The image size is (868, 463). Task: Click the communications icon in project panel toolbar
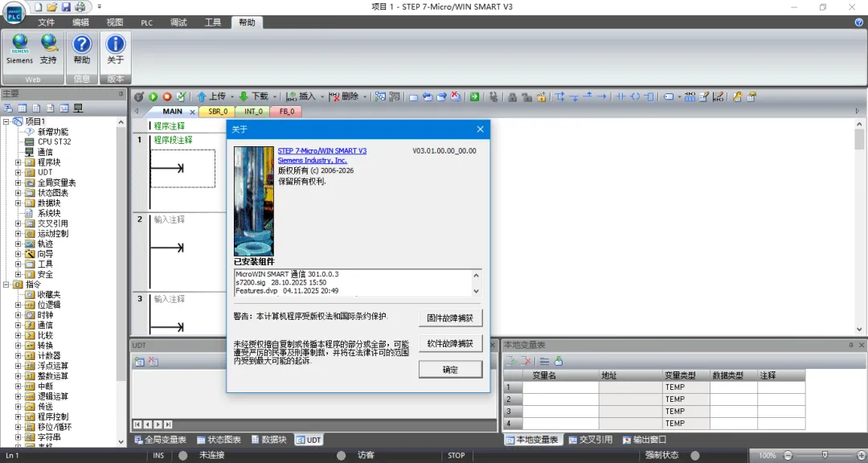[79, 108]
